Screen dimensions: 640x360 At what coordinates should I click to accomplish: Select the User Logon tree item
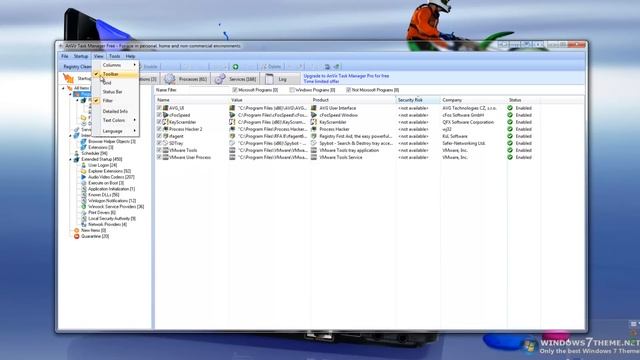click(x=102, y=165)
